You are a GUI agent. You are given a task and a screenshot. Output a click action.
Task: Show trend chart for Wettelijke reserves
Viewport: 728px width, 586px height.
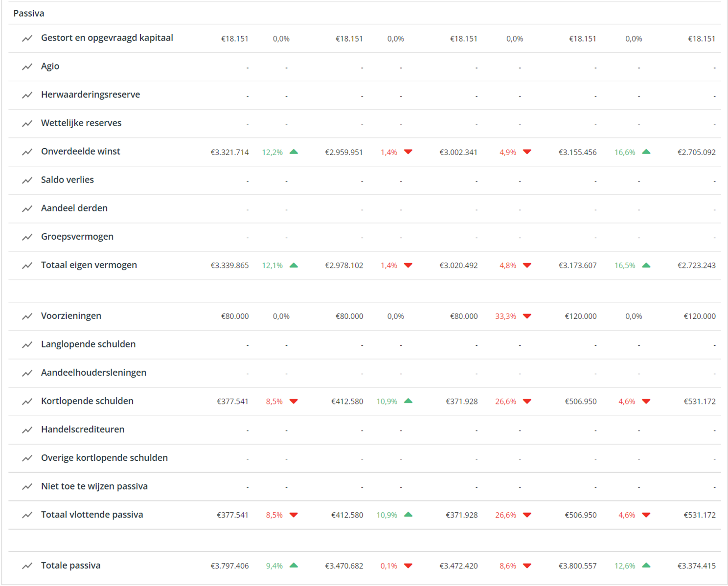27,123
